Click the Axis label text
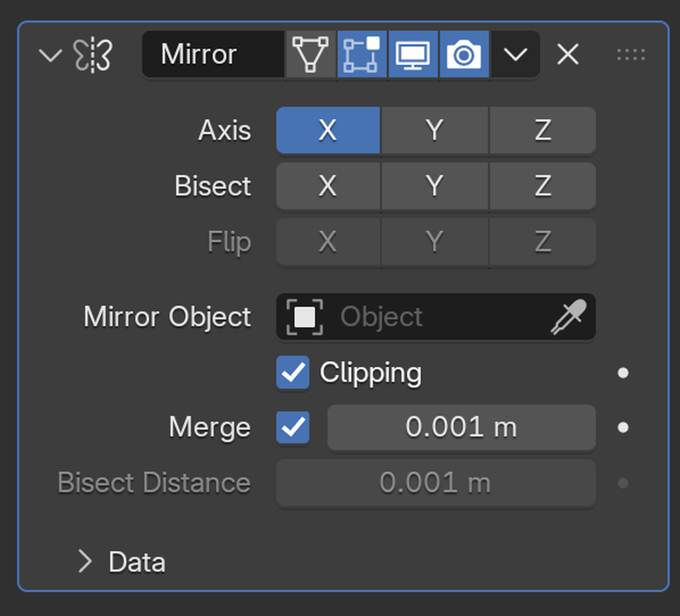 [225, 130]
